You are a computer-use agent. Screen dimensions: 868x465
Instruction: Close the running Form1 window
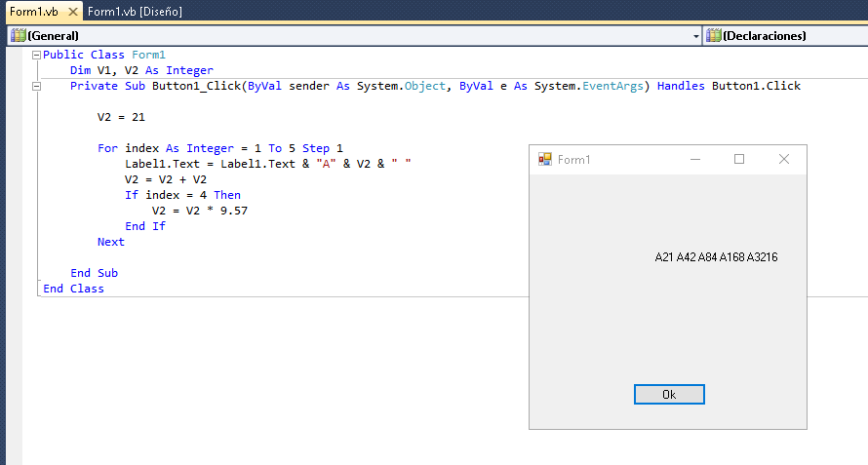click(x=784, y=159)
